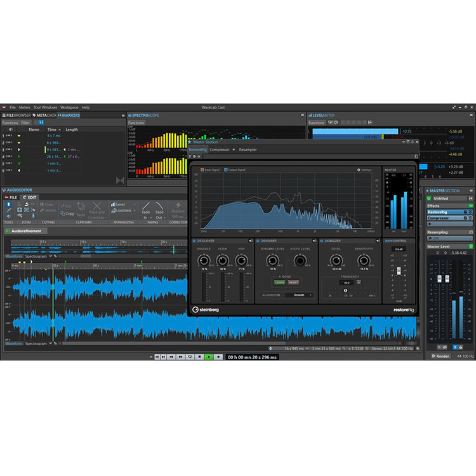Image resolution: width=476 pixels, height=476 pixels.
Task: Open RestoreRig Settings gear
Action: [359, 170]
